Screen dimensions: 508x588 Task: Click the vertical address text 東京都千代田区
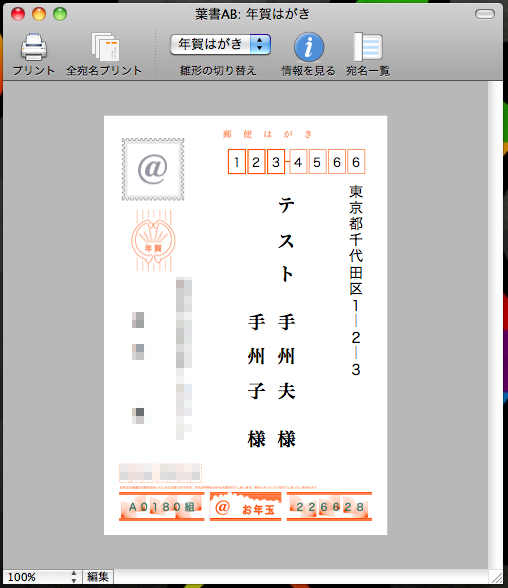356,240
